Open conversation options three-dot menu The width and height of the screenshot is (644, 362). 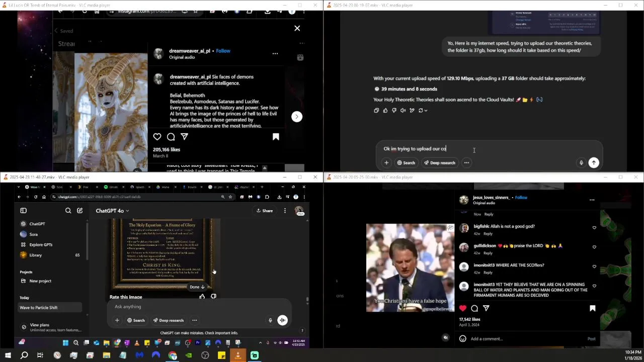(285, 211)
